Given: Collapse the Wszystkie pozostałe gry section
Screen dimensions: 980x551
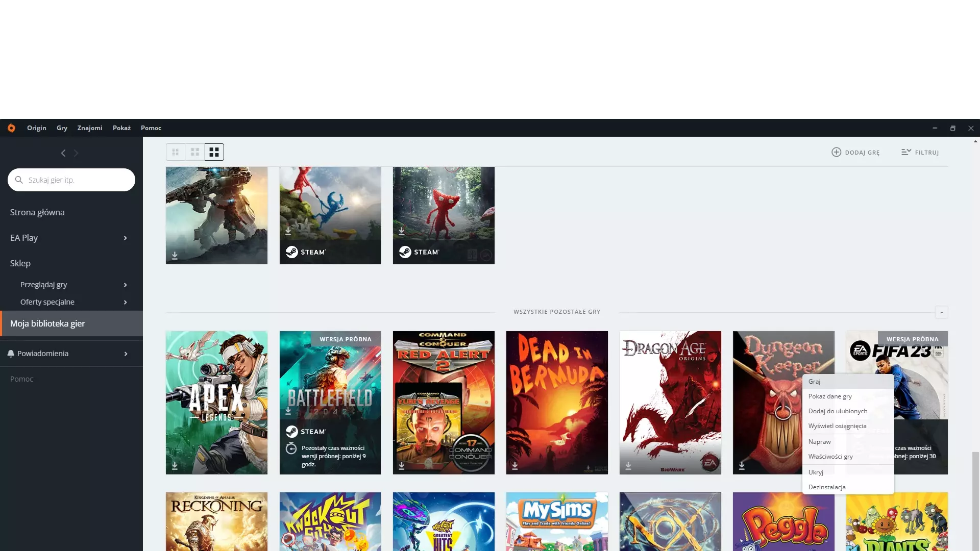Looking at the screenshot, I should 941,312.
